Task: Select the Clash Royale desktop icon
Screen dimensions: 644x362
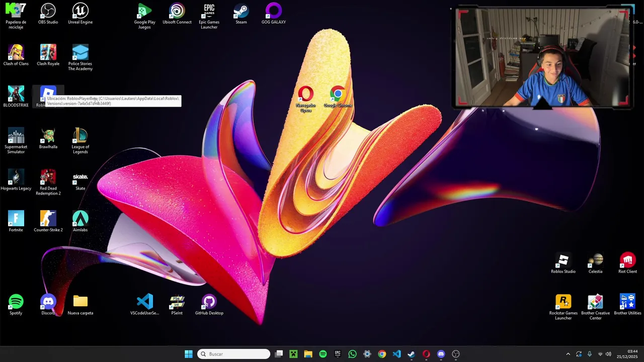Action: tap(48, 55)
